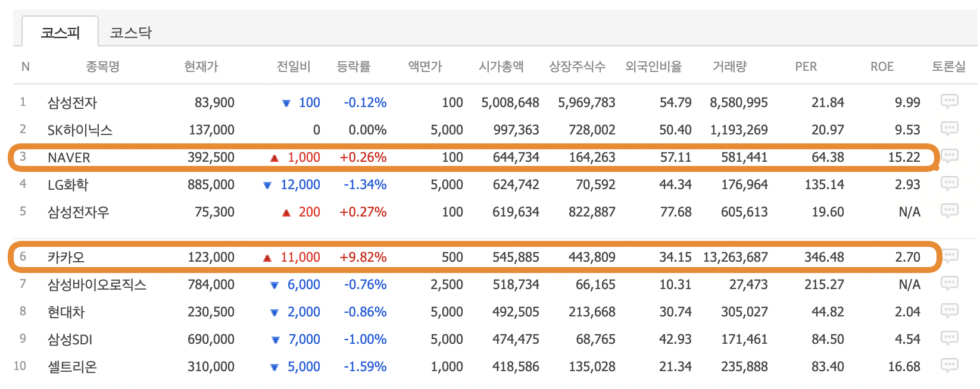The width and height of the screenshot is (980, 389).
Task: Click the 전일비 column header
Action: [294, 67]
